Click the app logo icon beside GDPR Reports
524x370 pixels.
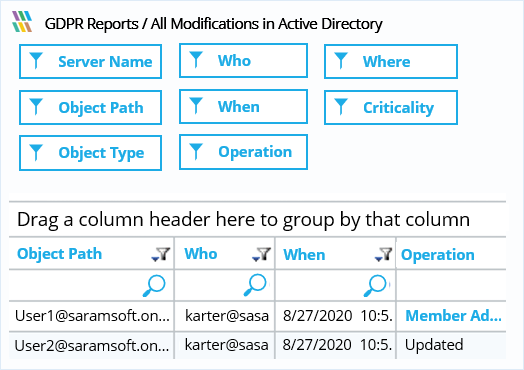pos(22,22)
